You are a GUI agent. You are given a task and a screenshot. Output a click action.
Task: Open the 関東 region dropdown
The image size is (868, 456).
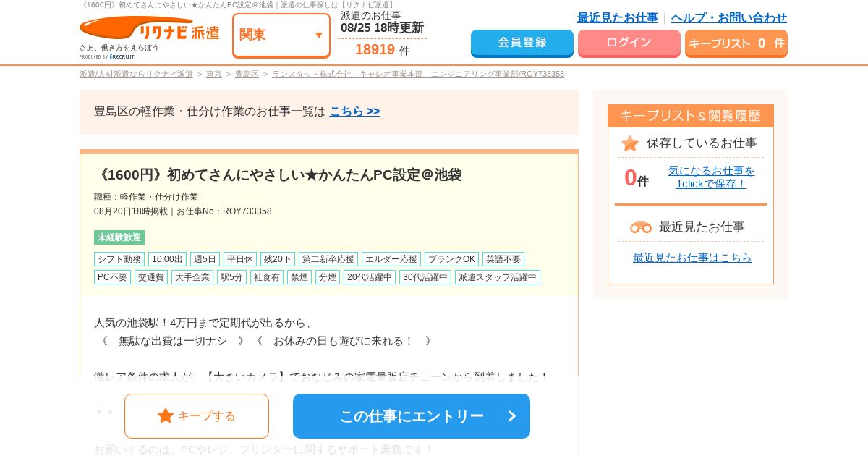pos(281,35)
